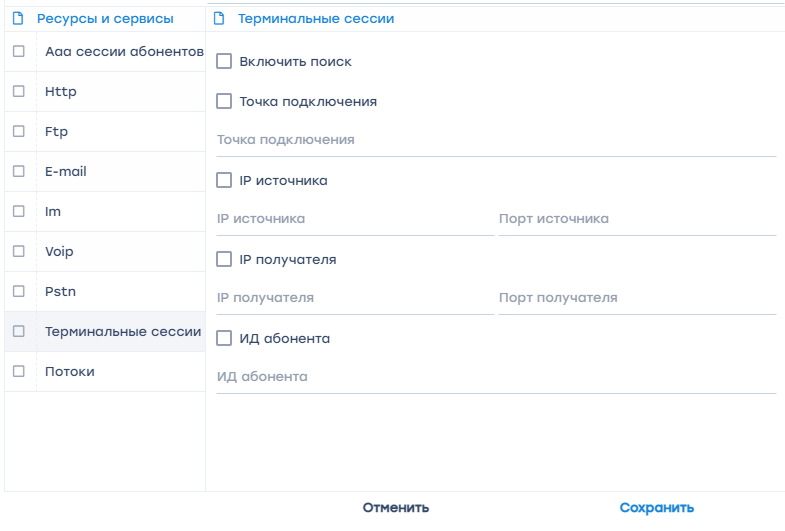Open the E-mail item in the list
This screenshot has height=531, width=785.
66,172
